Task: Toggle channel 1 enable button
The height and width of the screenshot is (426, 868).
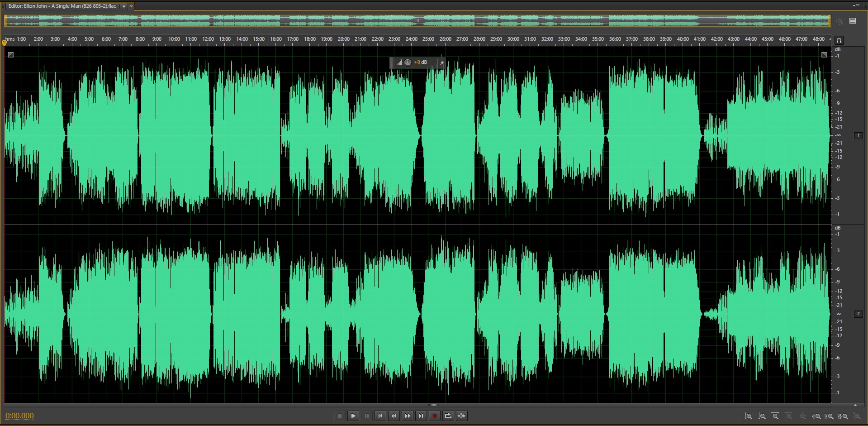Action: coord(858,135)
